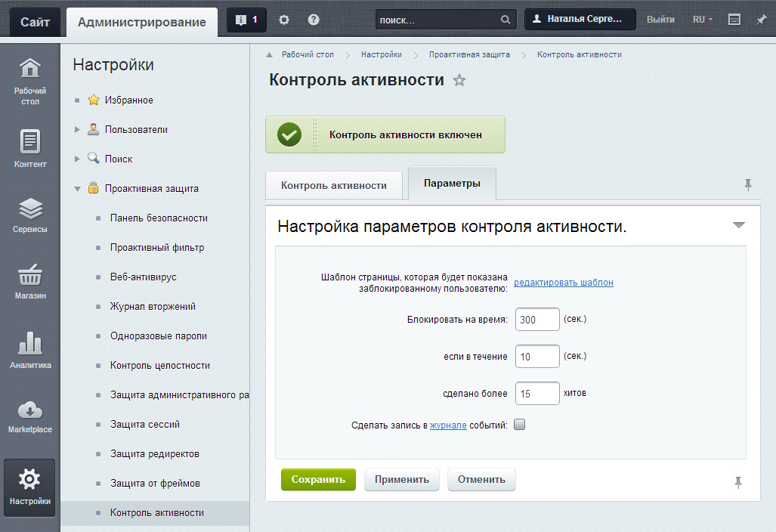Add Контроль активности page to favorites via star
776x532 pixels.
[x=459, y=79]
